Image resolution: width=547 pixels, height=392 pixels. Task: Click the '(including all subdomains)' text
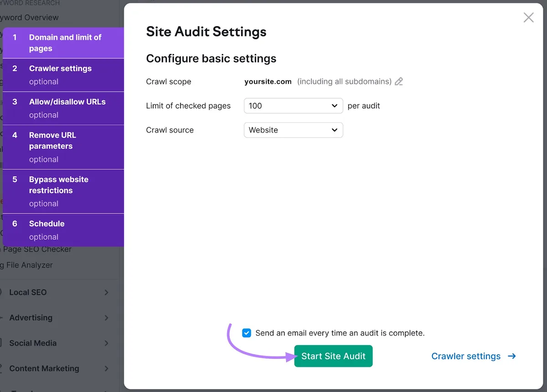click(344, 82)
